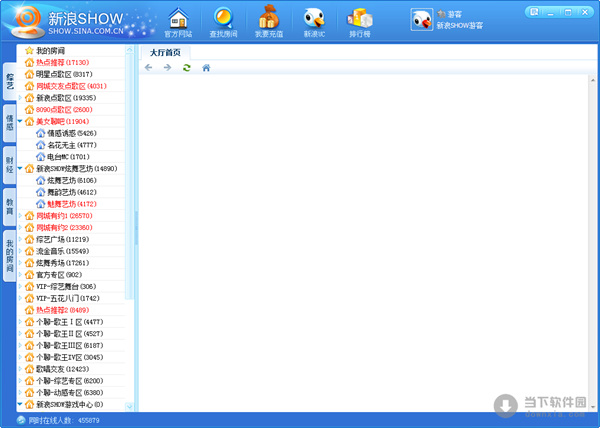
Task: Click the blue house icon beside 电台MC
Action: tap(41, 157)
